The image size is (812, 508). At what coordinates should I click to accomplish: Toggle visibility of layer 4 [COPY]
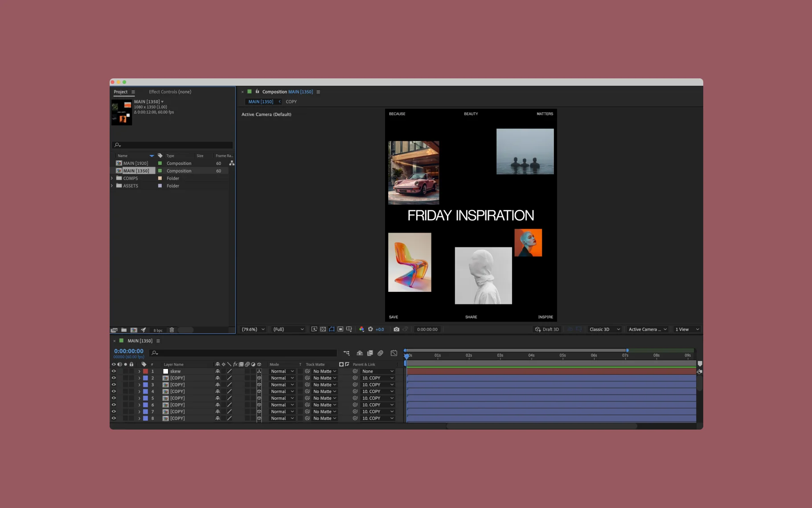114,391
